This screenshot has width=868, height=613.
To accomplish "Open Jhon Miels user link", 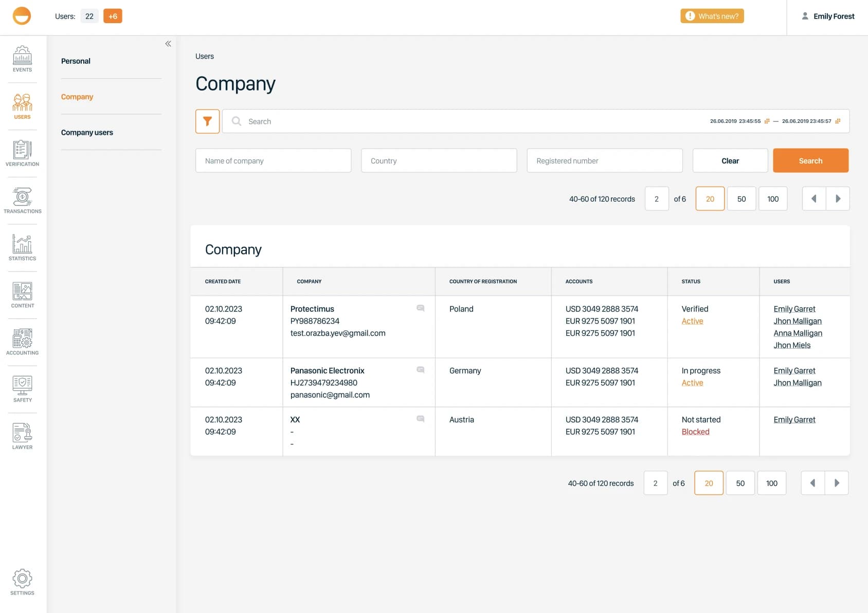I will (x=792, y=345).
